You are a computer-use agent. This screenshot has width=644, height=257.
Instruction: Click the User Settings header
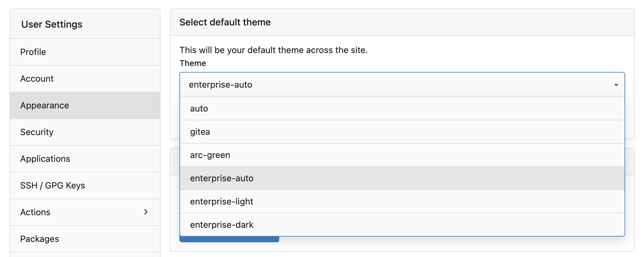point(52,25)
